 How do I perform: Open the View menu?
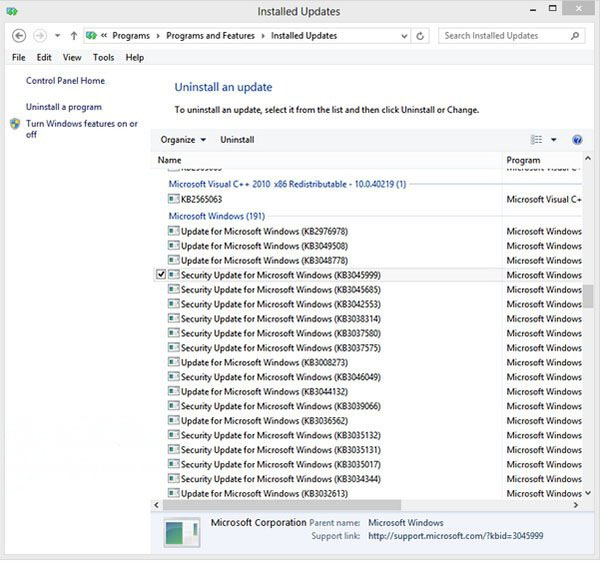pyautogui.click(x=72, y=57)
